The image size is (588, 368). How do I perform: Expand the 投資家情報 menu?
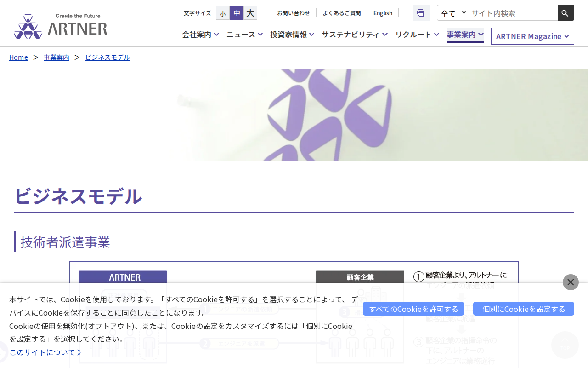(292, 34)
